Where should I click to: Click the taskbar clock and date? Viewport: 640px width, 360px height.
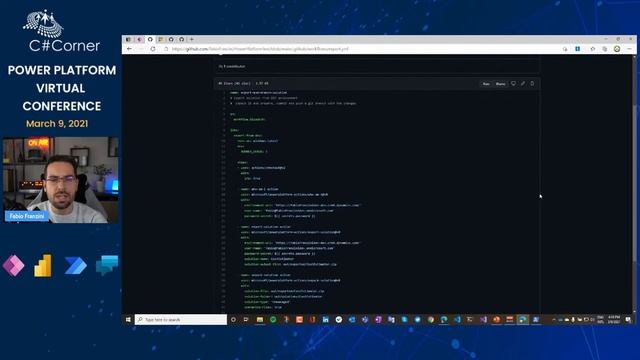(x=613, y=320)
